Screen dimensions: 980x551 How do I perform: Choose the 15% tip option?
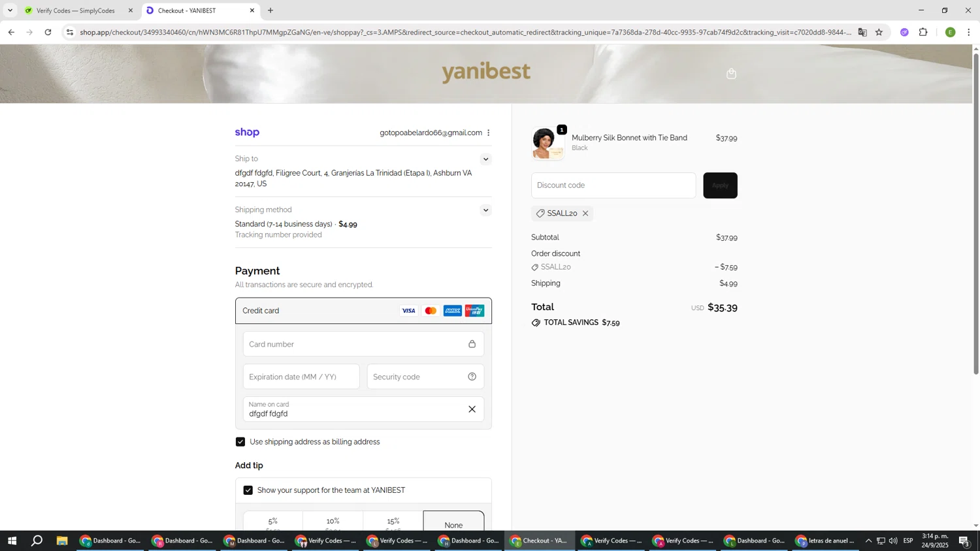[393, 521]
